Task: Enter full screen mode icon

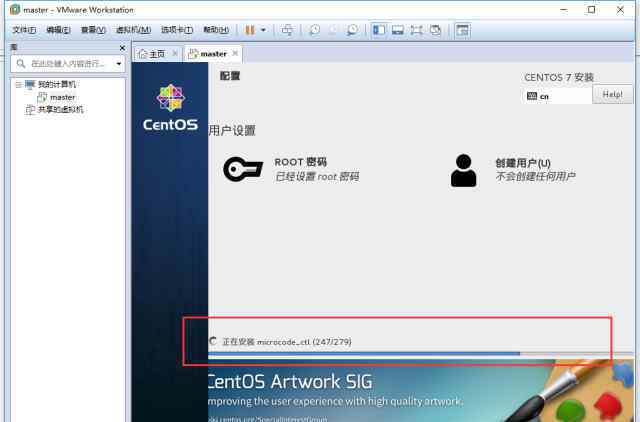Action: click(416, 30)
